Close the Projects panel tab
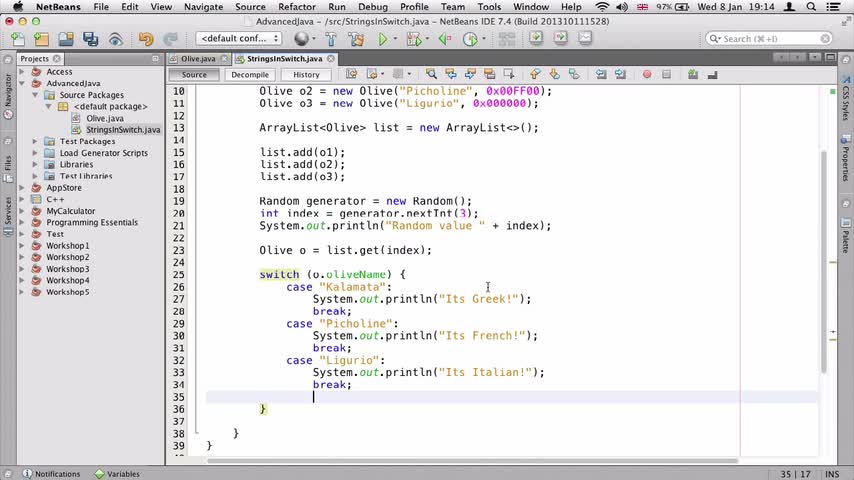This screenshot has width=854, height=480. 57,58
